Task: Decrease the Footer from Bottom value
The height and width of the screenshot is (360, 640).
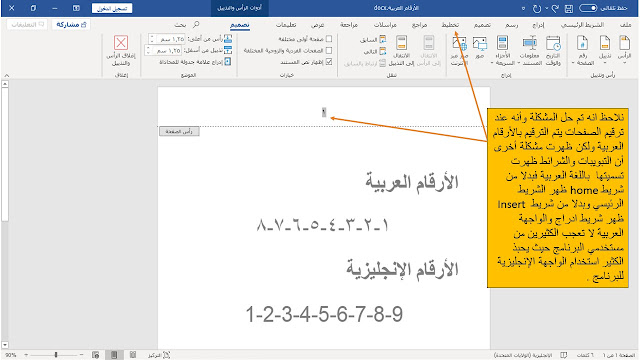Action: click(x=149, y=53)
